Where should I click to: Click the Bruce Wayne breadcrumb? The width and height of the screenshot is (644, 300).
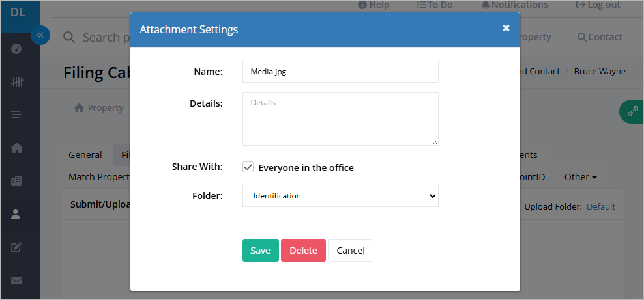pyautogui.click(x=600, y=72)
